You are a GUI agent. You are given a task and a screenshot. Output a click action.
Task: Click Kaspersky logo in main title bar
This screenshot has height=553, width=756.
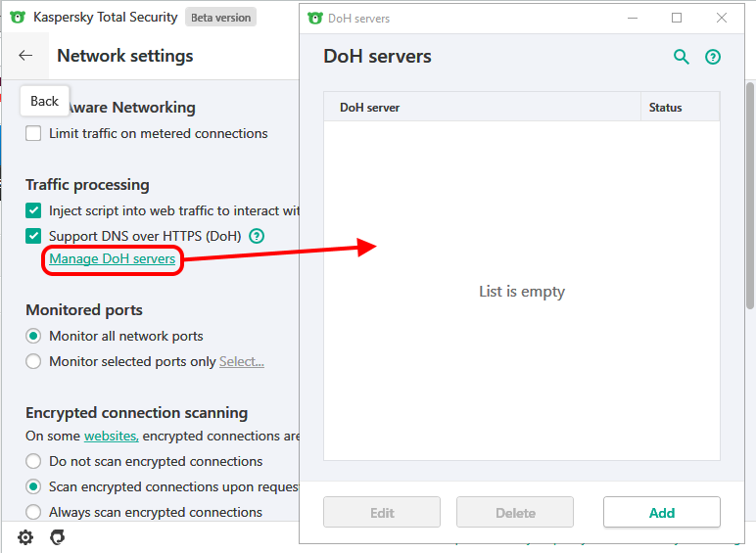tap(18, 18)
